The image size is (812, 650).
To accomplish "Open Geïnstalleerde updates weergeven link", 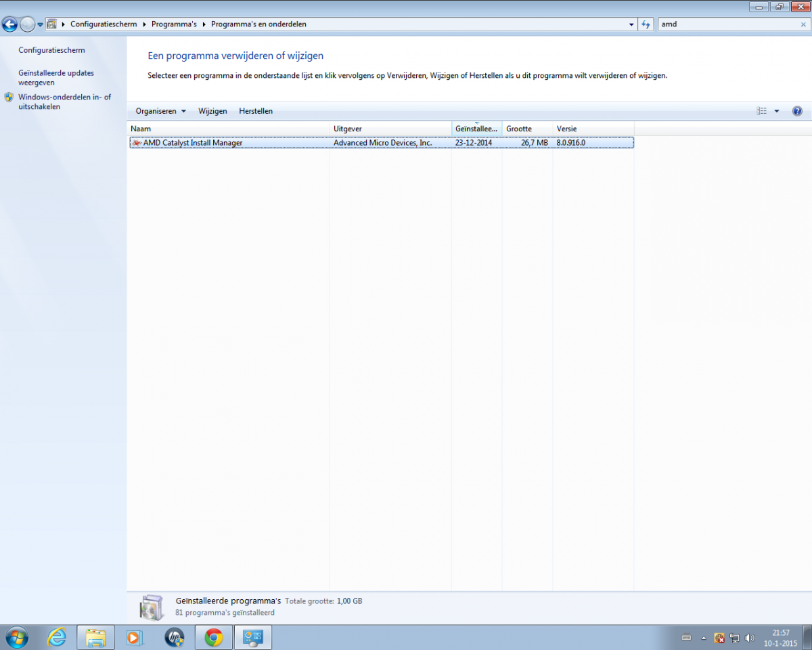I will [x=56, y=77].
